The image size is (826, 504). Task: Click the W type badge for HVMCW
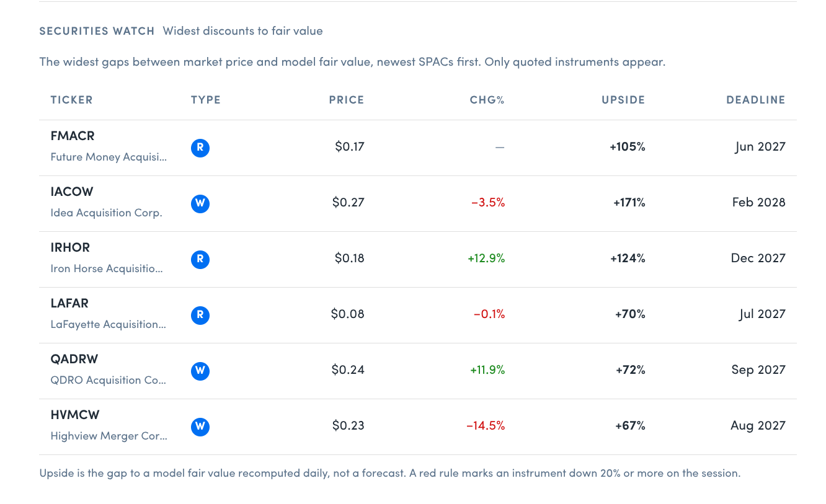pos(200,427)
